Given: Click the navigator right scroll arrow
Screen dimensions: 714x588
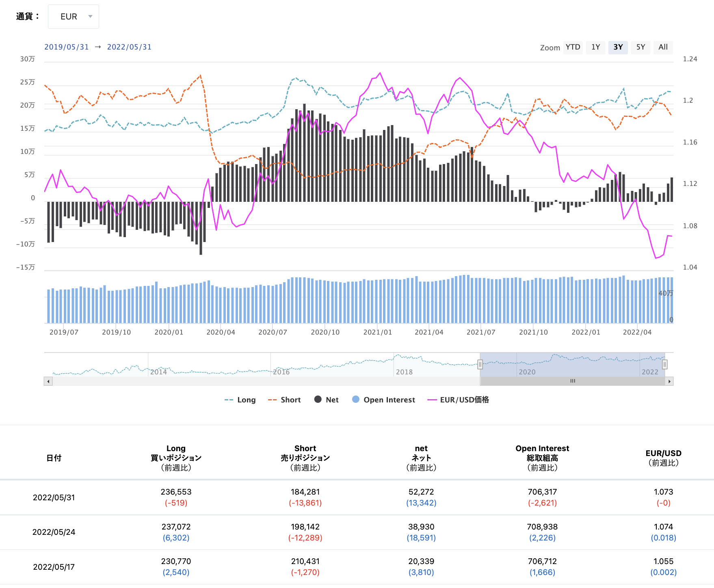Looking at the screenshot, I should click(x=669, y=381).
